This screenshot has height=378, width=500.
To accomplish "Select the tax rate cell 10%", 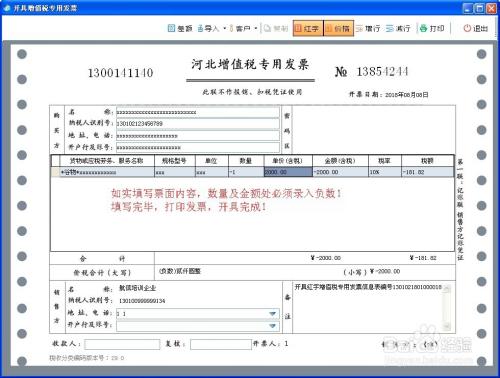I will click(x=385, y=172).
